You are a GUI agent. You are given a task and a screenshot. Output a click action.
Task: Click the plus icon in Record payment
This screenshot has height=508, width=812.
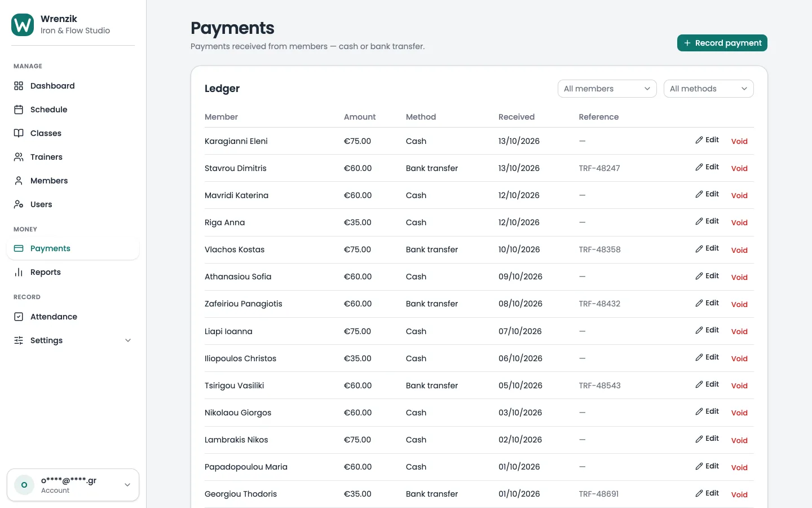click(x=687, y=43)
